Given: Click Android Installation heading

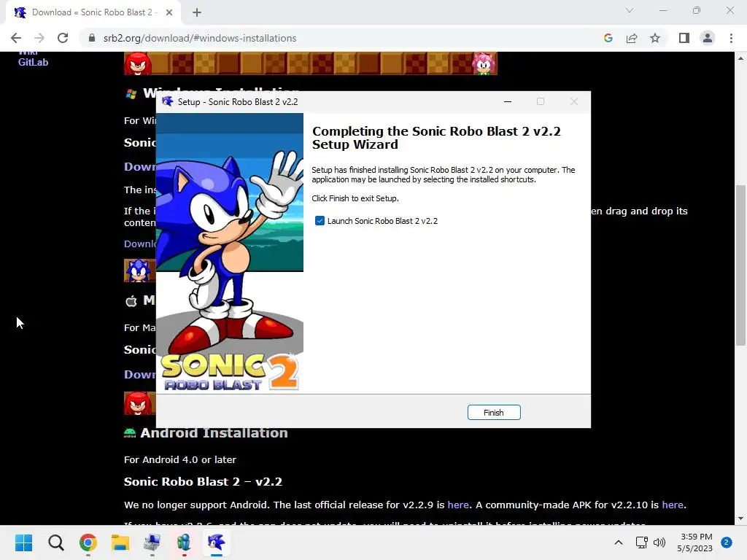Looking at the screenshot, I should tap(214, 433).
